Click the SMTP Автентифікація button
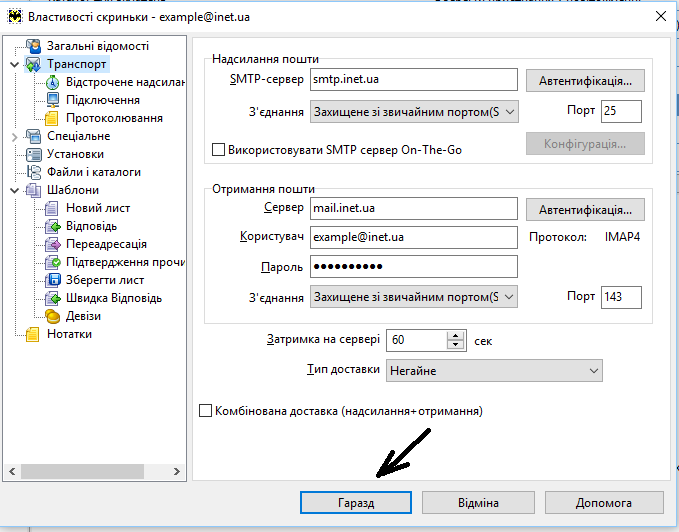This screenshot has height=532, width=679. pyautogui.click(x=585, y=80)
